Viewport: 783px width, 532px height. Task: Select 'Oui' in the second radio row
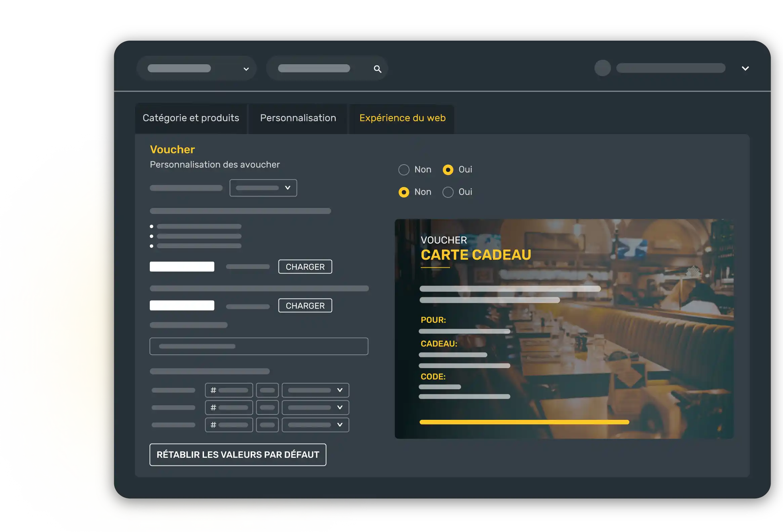(448, 192)
